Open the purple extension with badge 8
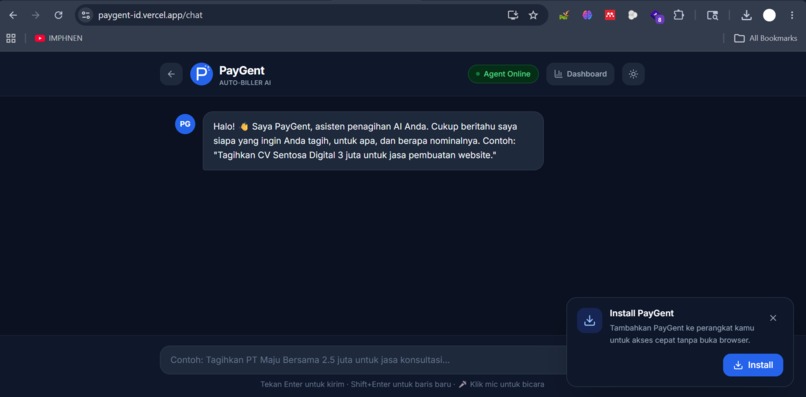 pyautogui.click(x=656, y=16)
